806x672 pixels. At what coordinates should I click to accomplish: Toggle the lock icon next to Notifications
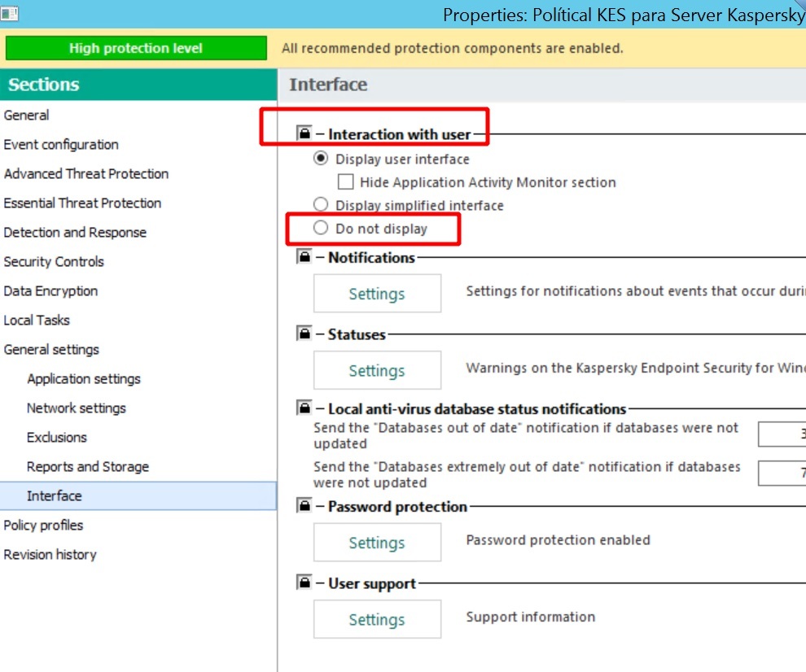coord(304,257)
